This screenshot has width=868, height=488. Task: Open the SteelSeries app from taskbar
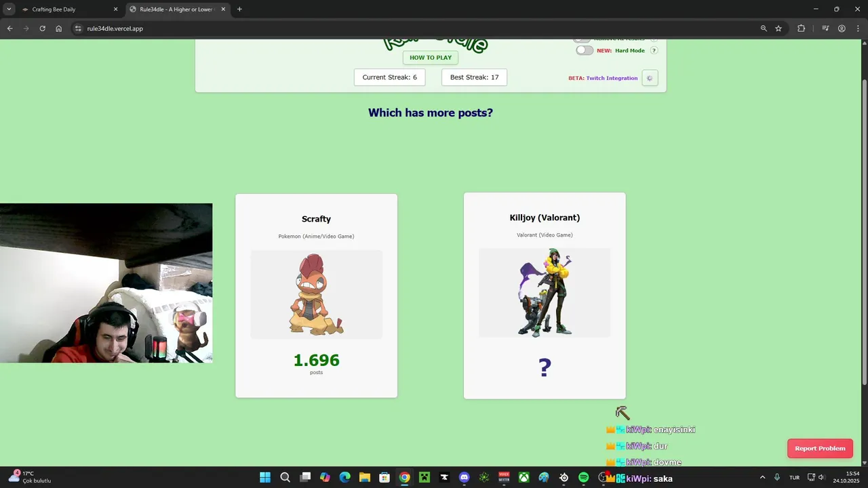(x=564, y=477)
